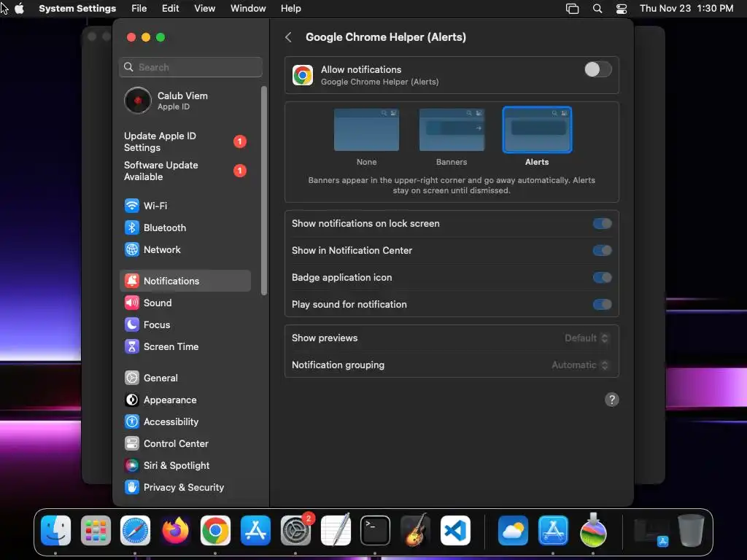Open Bluetooth settings pane
This screenshot has width=747, height=560.
click(x=185, y=227)
